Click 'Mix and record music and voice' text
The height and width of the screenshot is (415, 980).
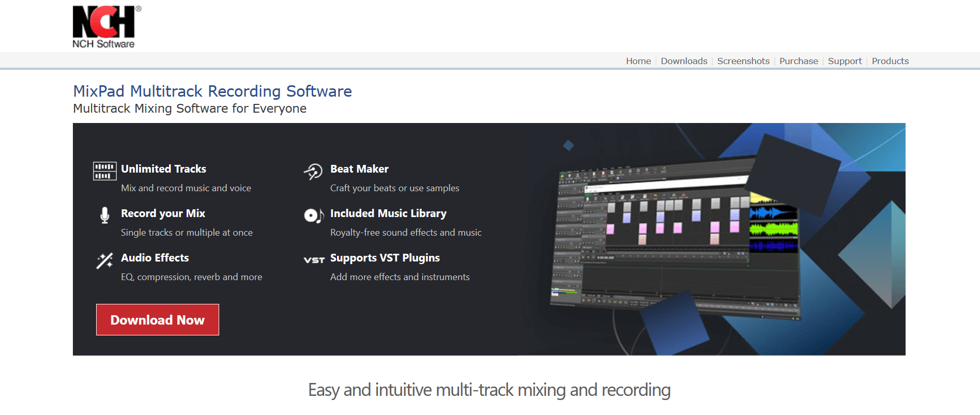186,188
